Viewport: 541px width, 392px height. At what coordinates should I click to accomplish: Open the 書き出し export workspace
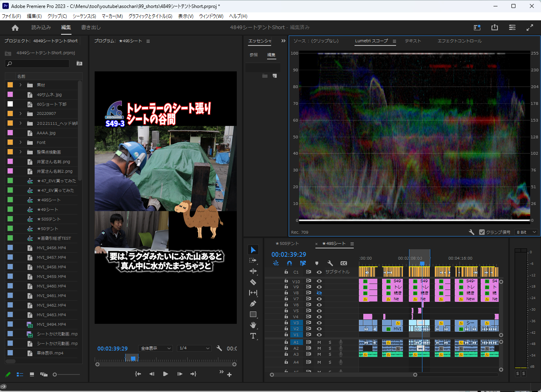click(x=91, y=28)
